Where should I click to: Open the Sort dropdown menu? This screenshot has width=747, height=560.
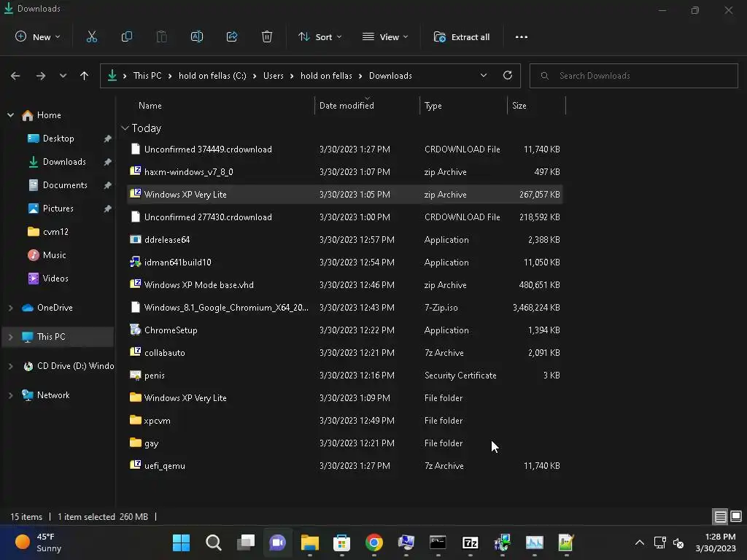coord(320,36)
